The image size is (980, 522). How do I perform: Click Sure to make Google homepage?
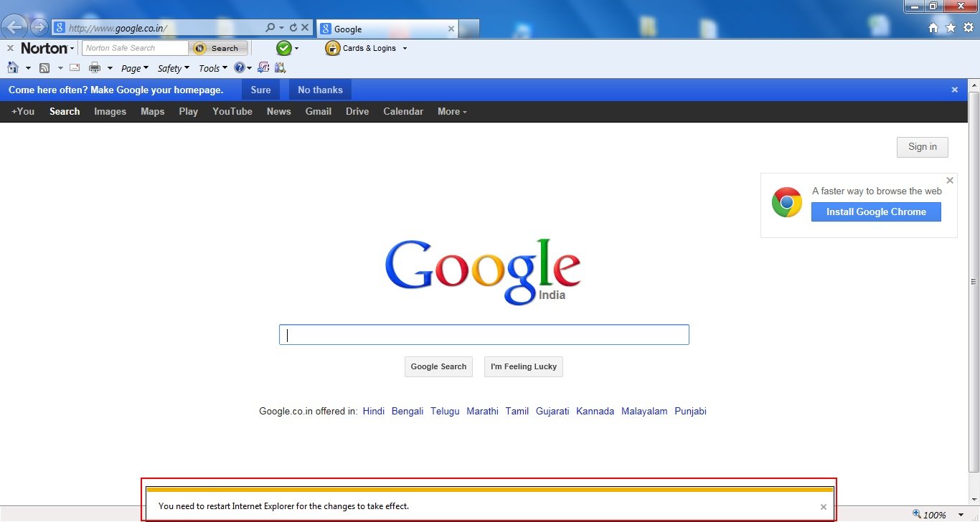(x=260, y=90)
